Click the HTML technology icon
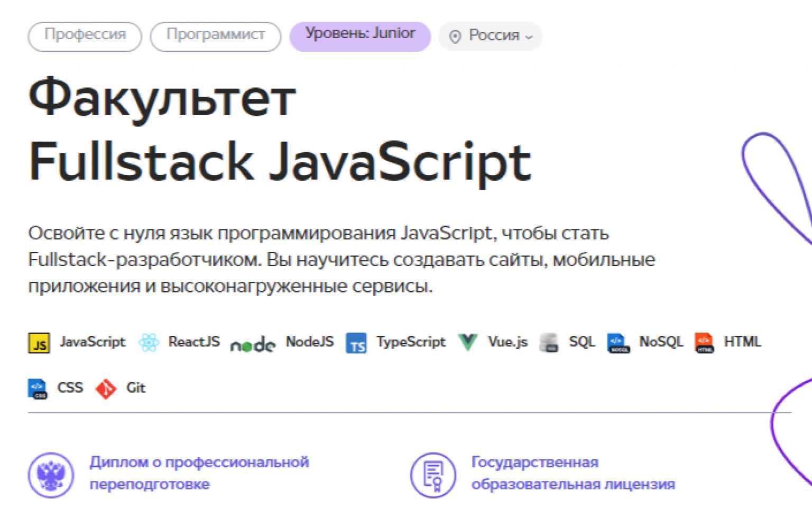The height and width of the screenshot is (518, 812). [703, 343]
